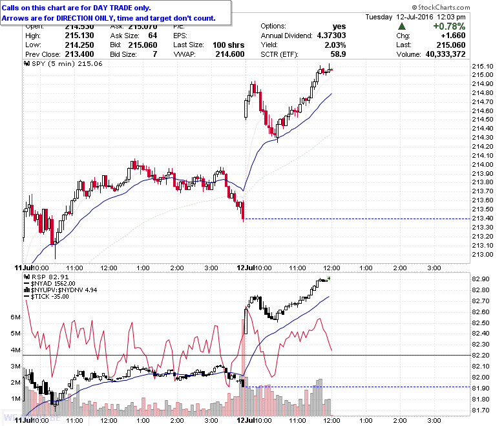Image resolution: width=504 pixels, height=426 pixels.
Task: Click the bar icon beside $NYUPV:$NYDNV legend
Action: coord(27,290)
